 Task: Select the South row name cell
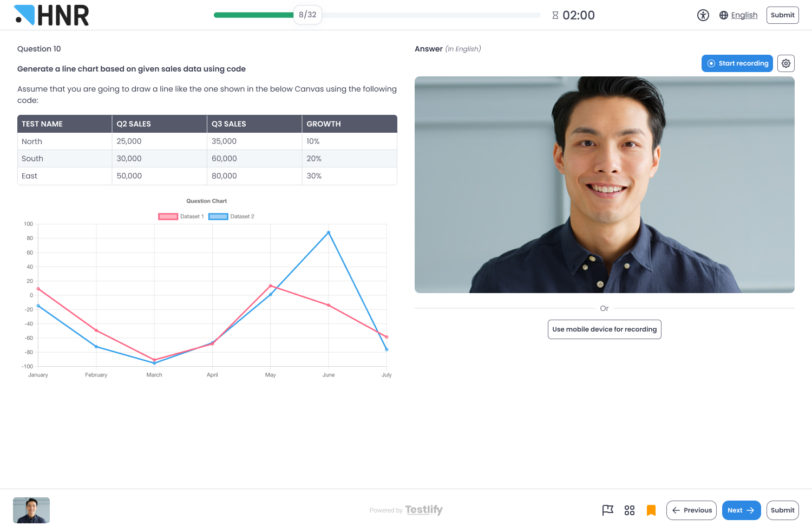64,159
